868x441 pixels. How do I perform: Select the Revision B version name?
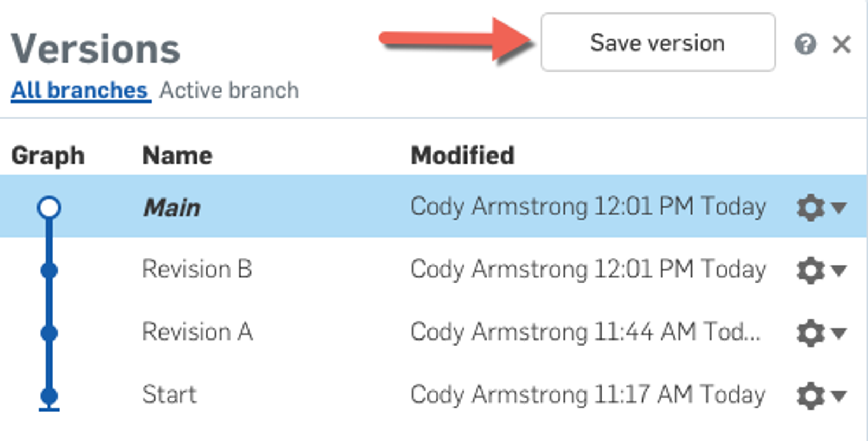tap(197, 269)
